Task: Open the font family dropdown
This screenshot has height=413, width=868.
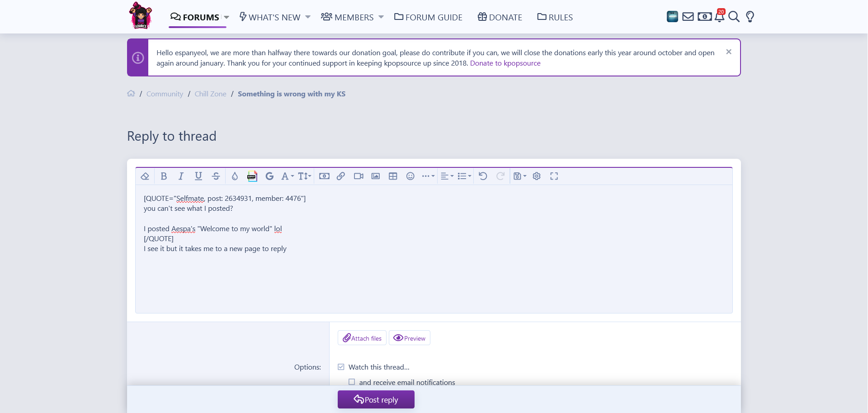Action: point(288,176)
